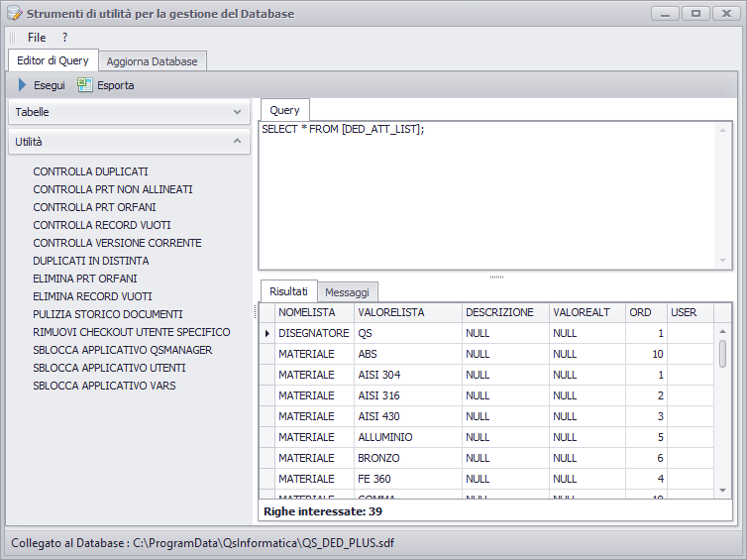Click the VALOREALT NULL cell in ALLUMINIO row

[587, 437]
